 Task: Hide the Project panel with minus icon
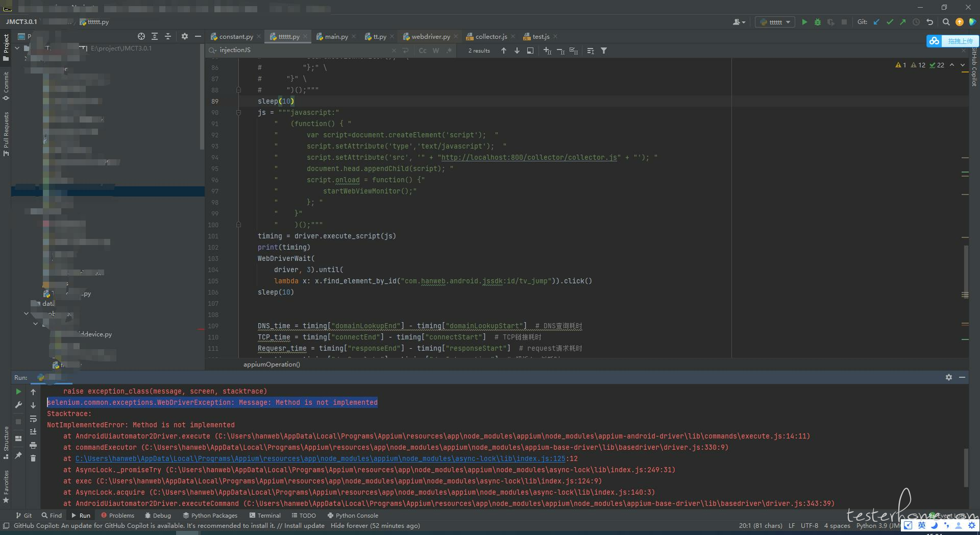pyautogui.click(x=198, y=36)
